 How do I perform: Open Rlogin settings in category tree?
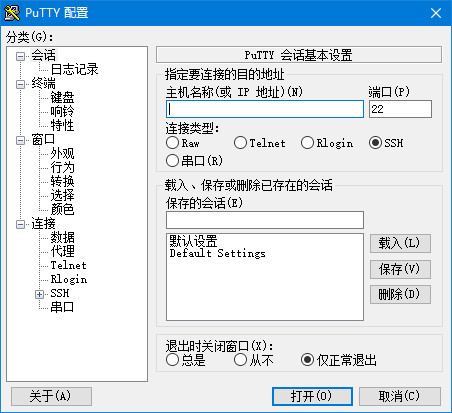(x=69, y=279)
